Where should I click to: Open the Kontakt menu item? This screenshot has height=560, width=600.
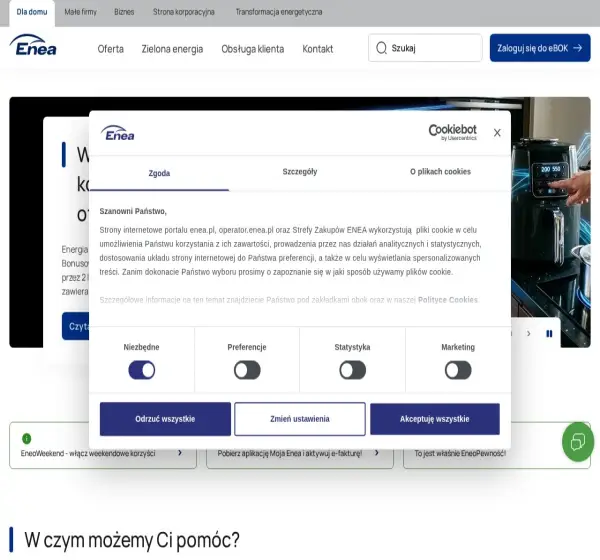click(x=318, y=49)
